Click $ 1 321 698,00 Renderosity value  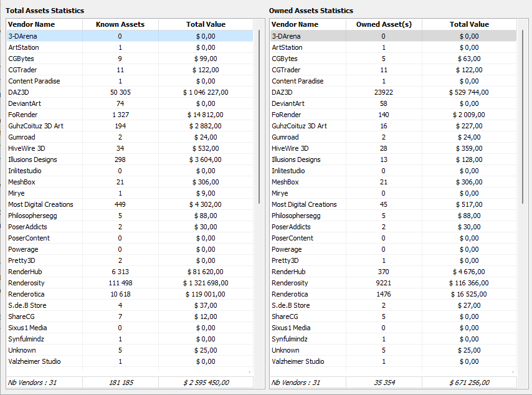coord(206,283)
